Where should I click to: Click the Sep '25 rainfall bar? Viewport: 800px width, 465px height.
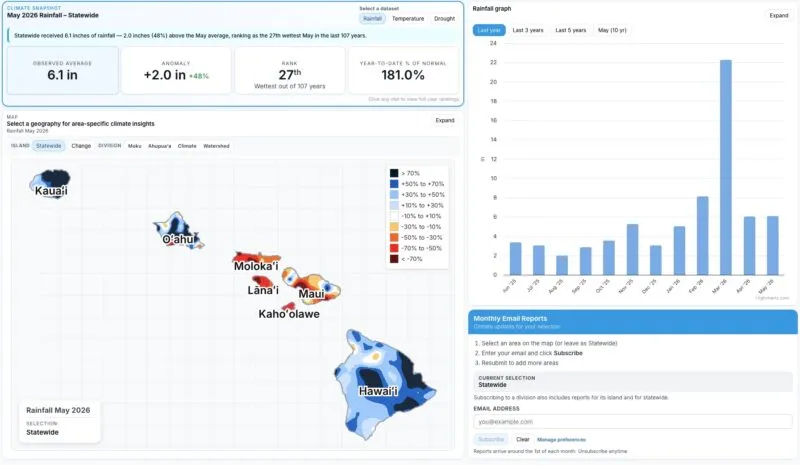(585, 261)
